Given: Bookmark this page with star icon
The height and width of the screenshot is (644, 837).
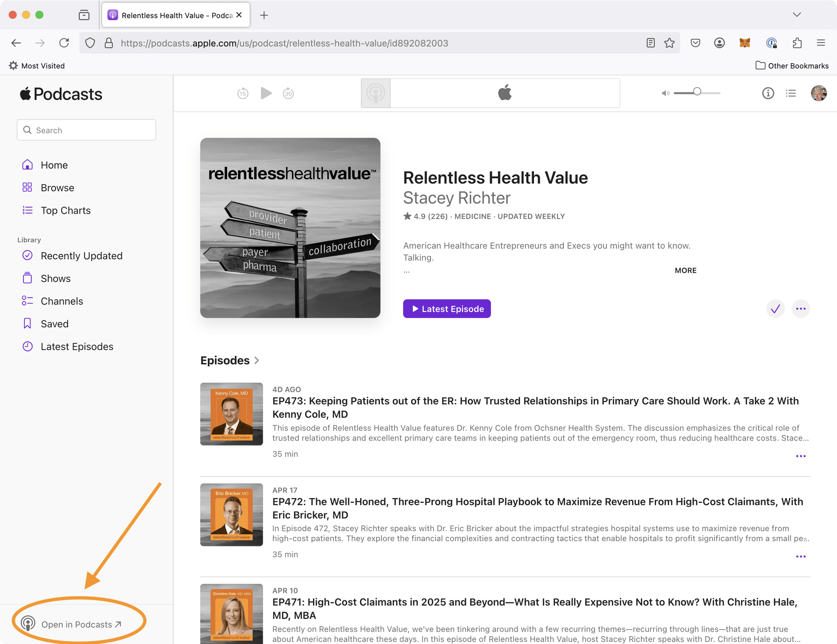Looking at the screenshot, I should click(x=670, y=43).
